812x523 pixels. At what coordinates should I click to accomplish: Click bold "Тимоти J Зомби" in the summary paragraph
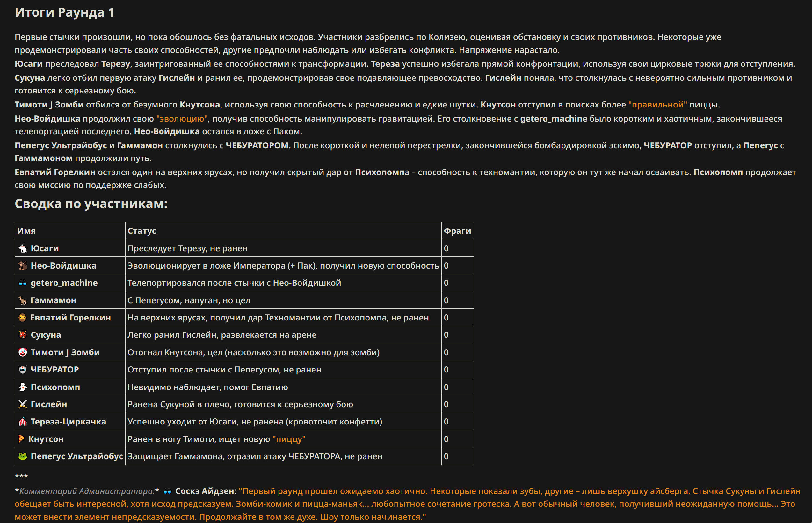(x=49, y=105)
